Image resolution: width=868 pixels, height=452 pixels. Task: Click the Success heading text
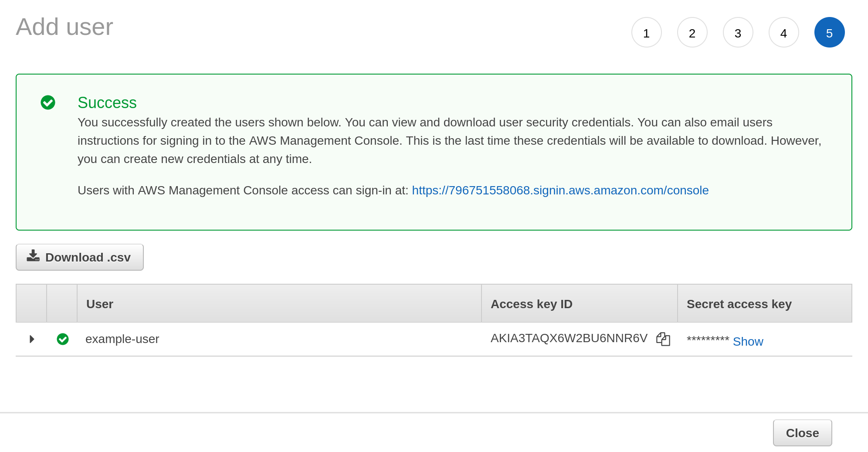[107, 102]
